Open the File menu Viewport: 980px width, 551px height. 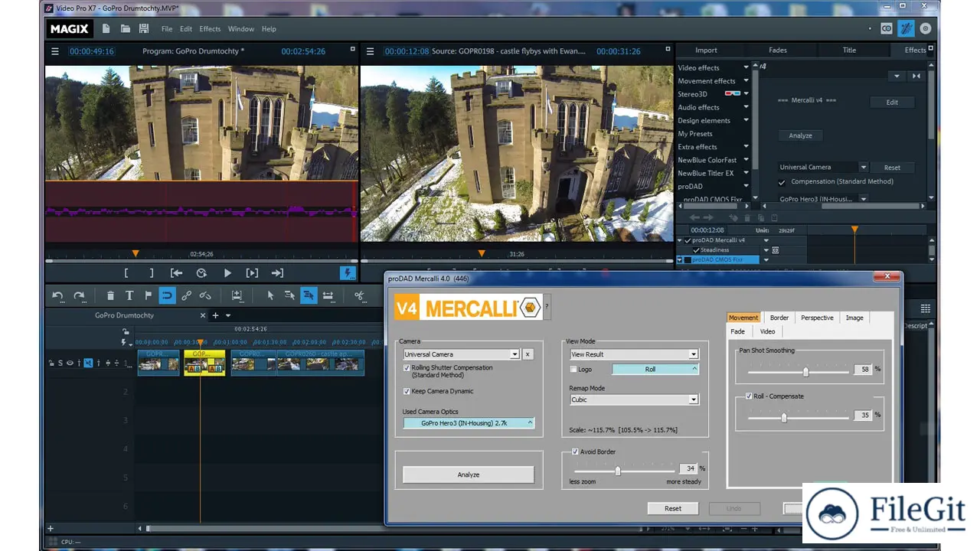[x=167, y=29]
